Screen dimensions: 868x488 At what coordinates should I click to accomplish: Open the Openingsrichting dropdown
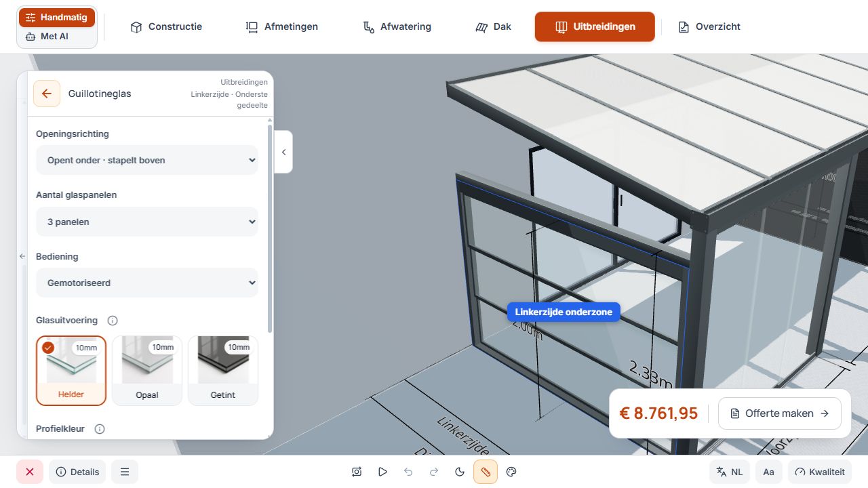click(x=147, y=161)
